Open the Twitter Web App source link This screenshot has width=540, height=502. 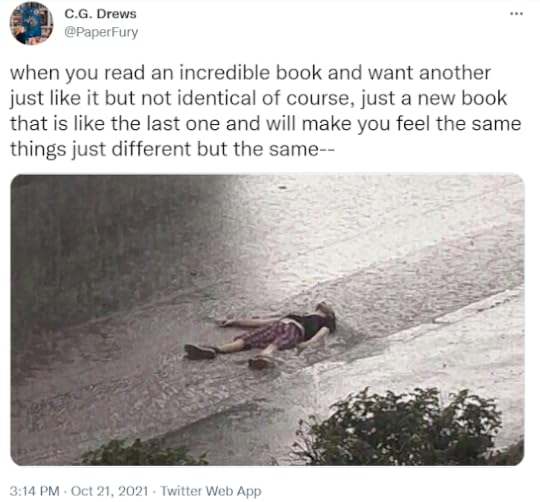point(211,491)
